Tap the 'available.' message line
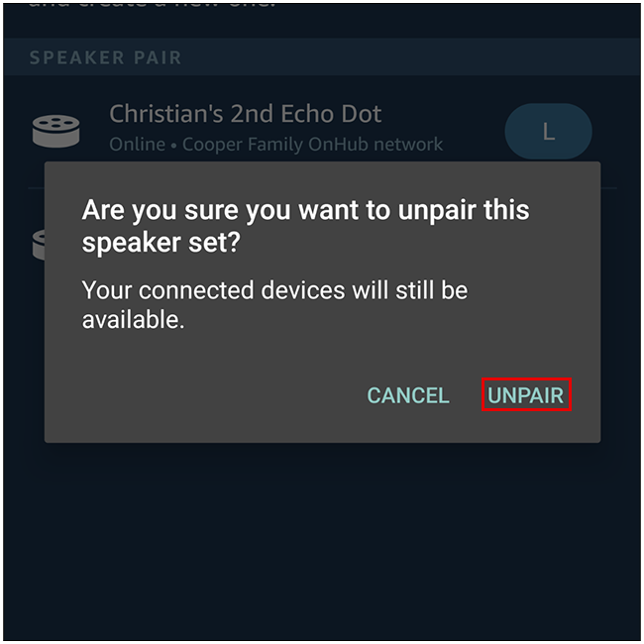Screen dimensions: 644x644 [x=133, y=320]
